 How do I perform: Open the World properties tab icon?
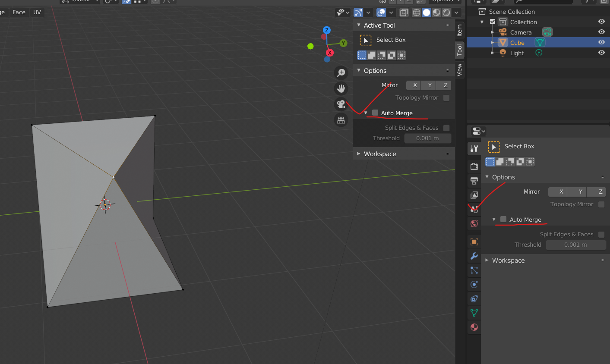pos(474,223)
